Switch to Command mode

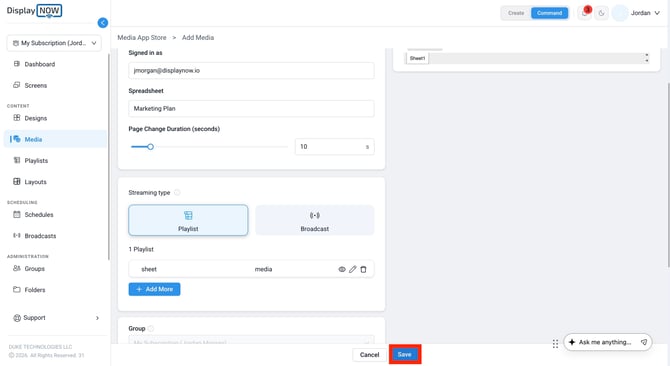pyautogui.click(x=550, y=13)
